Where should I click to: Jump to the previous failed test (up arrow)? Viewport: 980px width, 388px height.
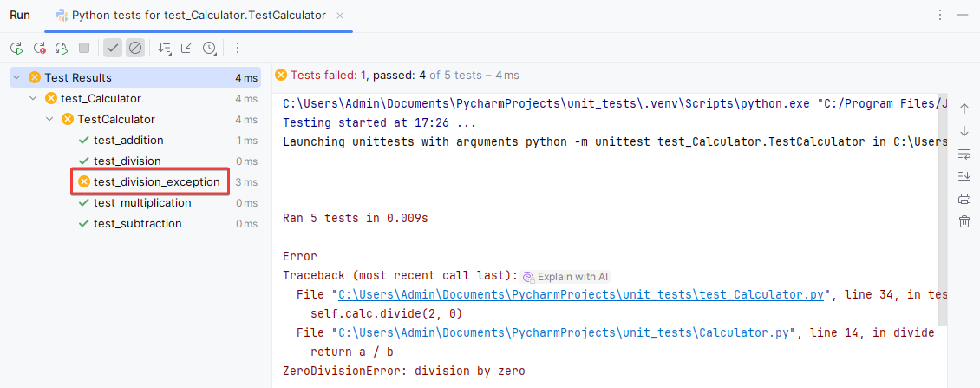964,108
